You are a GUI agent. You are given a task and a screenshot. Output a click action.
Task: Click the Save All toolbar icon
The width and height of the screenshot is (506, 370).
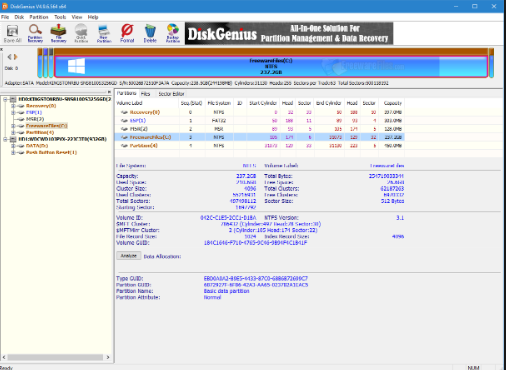tap(13, 34)
